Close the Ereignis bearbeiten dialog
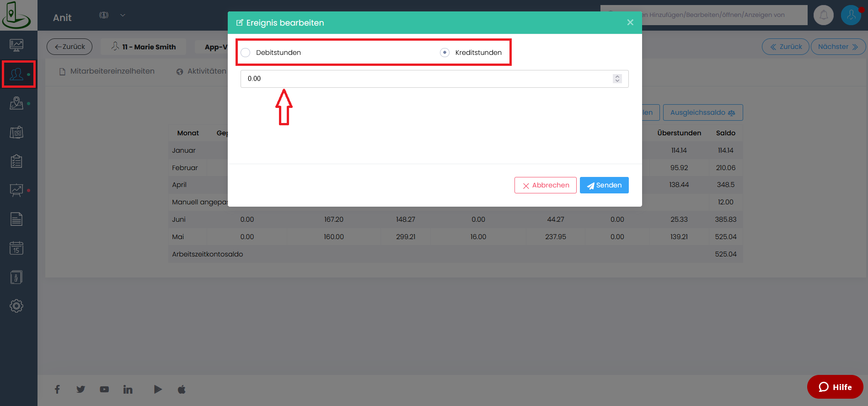868x406 pixels. click(x=630, y=22)
